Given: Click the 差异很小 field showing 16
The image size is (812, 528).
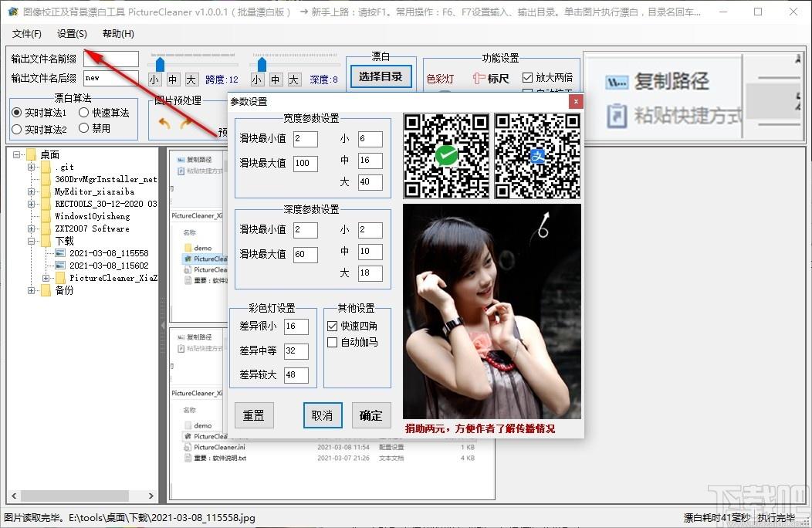Looking at the screenshot, I should pos(296,327).
